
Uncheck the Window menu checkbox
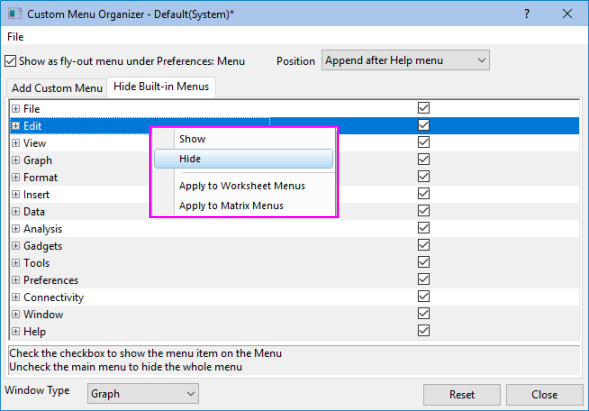(424, 313)
